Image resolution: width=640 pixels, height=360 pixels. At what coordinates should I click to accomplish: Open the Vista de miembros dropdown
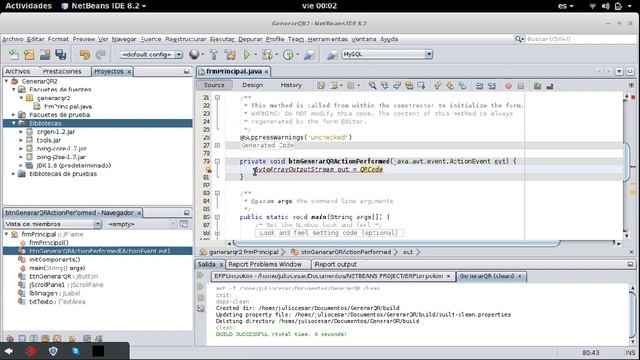coord(53,224)
